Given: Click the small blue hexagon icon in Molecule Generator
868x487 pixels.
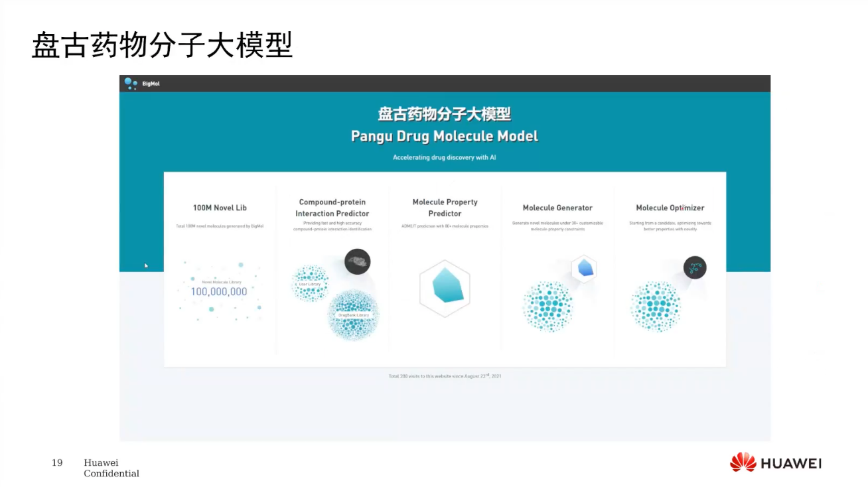Looking at the screenshot, I should [x=584, y=268].
